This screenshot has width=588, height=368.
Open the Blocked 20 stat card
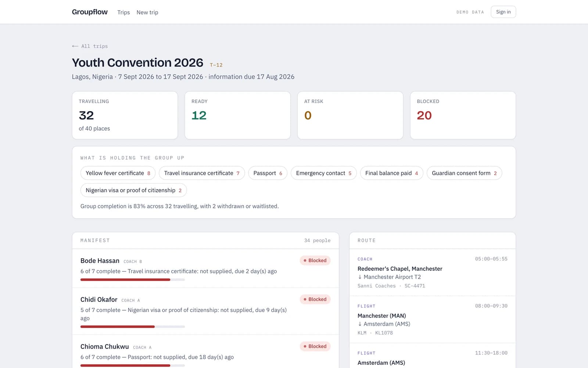[463, 115]
